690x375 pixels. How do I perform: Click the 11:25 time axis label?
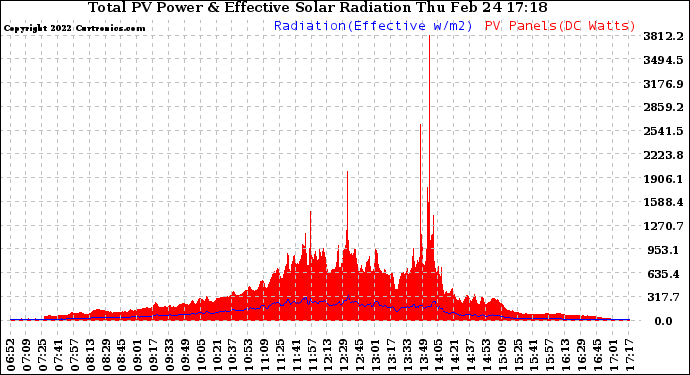[x=280, y=355]
